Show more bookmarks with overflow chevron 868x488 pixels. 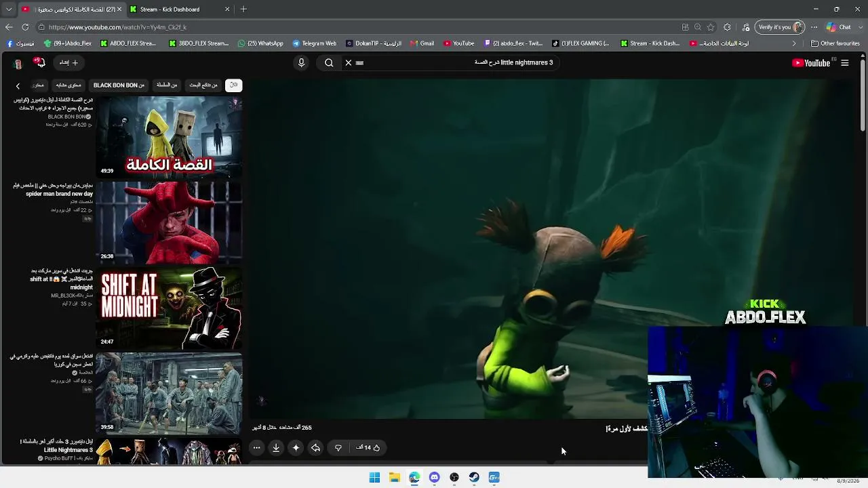click(x=794, y=43)
